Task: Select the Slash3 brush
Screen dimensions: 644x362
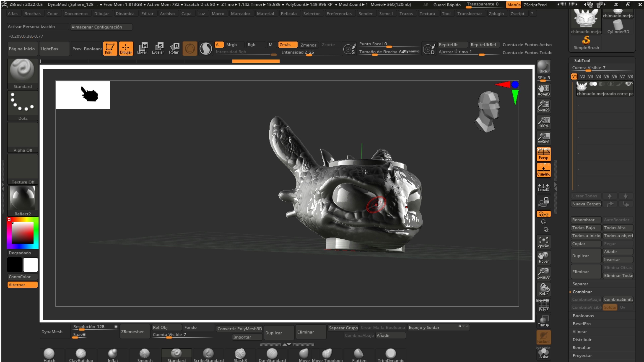Action: 240,355
